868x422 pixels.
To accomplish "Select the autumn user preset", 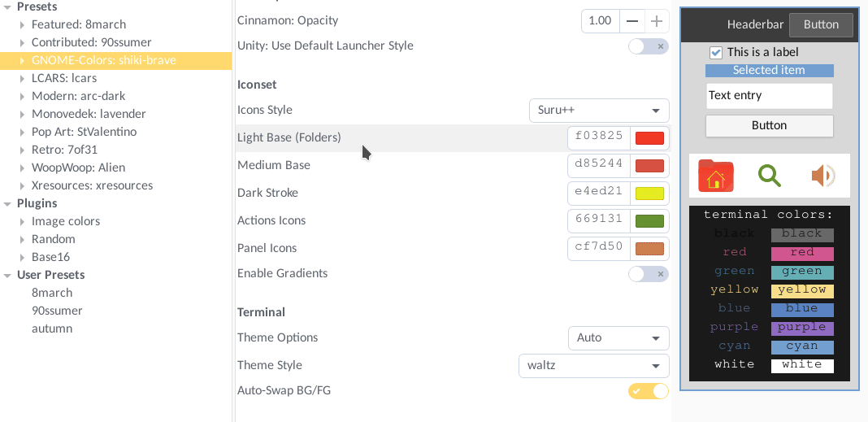I will tap(52, 328).
